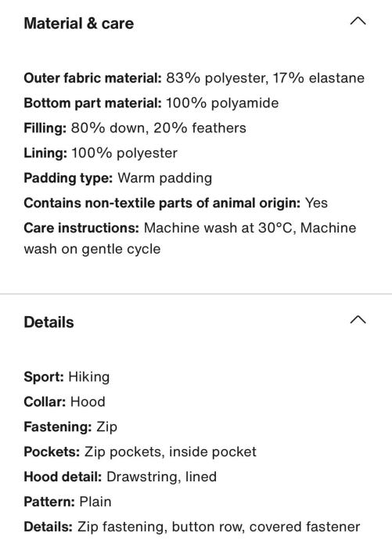Click the Fastening: Zip entry
Viewport: 392px width, 540px height.
70,427
